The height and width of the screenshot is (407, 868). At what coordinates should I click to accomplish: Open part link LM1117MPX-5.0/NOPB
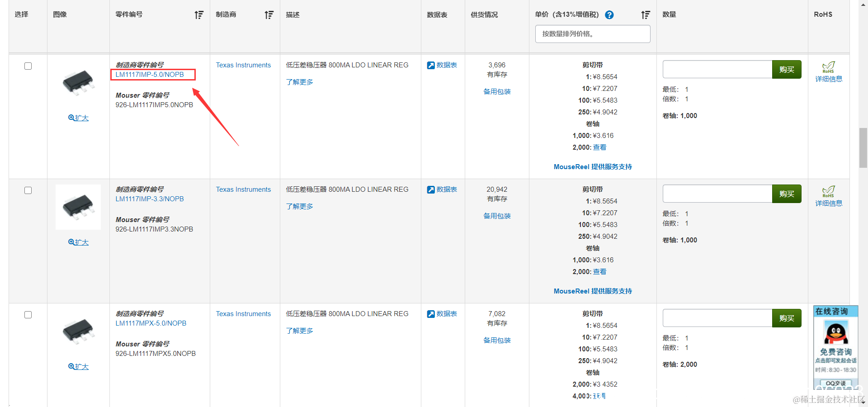[x=151, y=323]
